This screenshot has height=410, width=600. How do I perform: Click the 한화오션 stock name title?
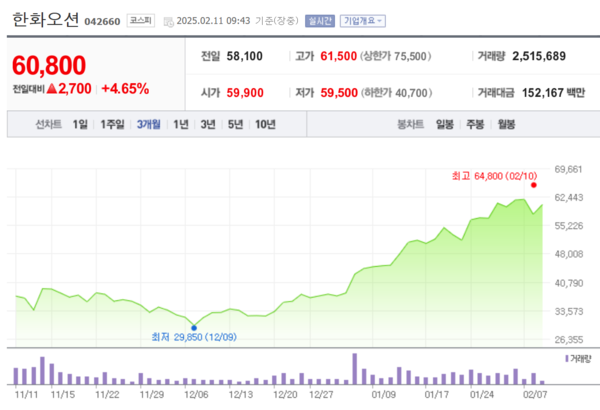(42, 19)
